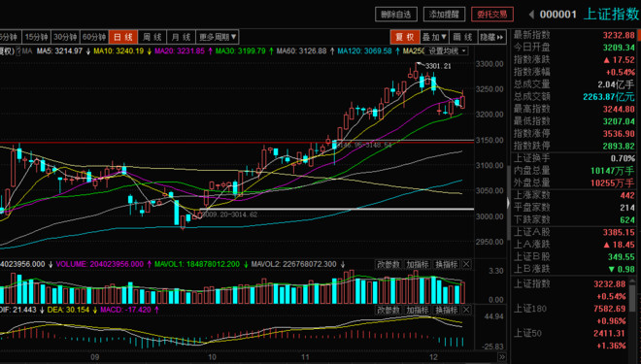Viewport: 641px width, 364px height.
Task: Click VOLUME: 204023956.000 label
Action: [x=100, y=264]
